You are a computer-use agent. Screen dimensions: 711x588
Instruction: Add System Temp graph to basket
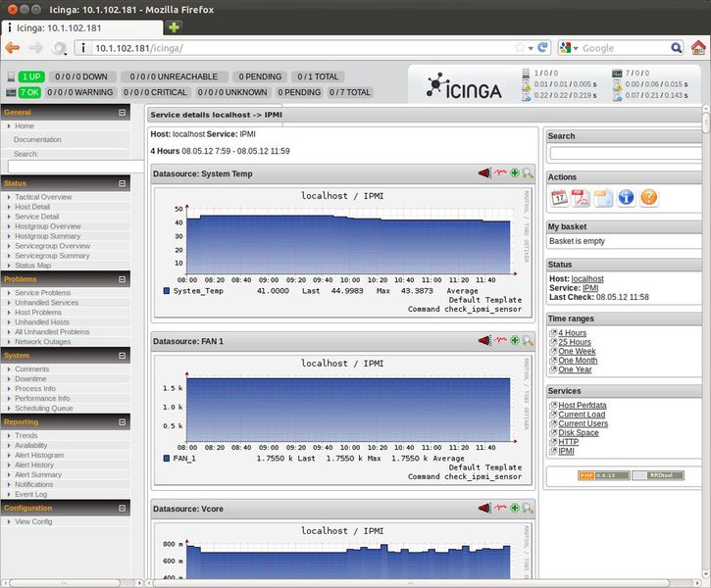tap(514, 172)
